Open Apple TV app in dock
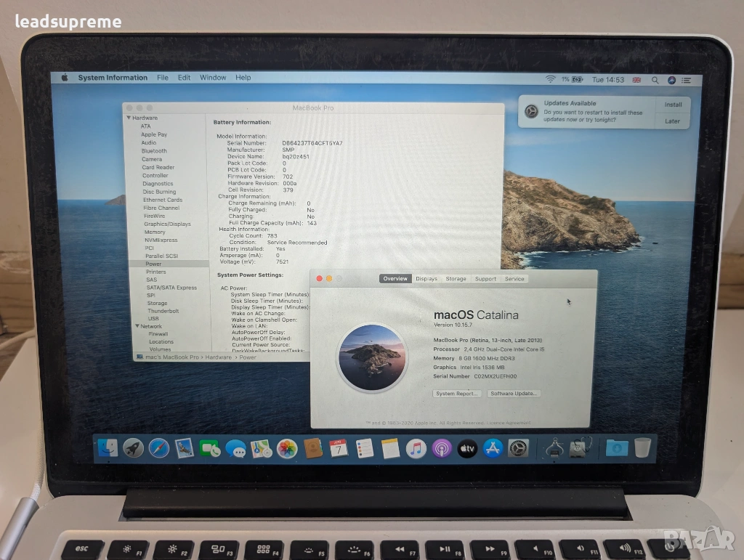This screenshot has height=560, width=744. 467,449
